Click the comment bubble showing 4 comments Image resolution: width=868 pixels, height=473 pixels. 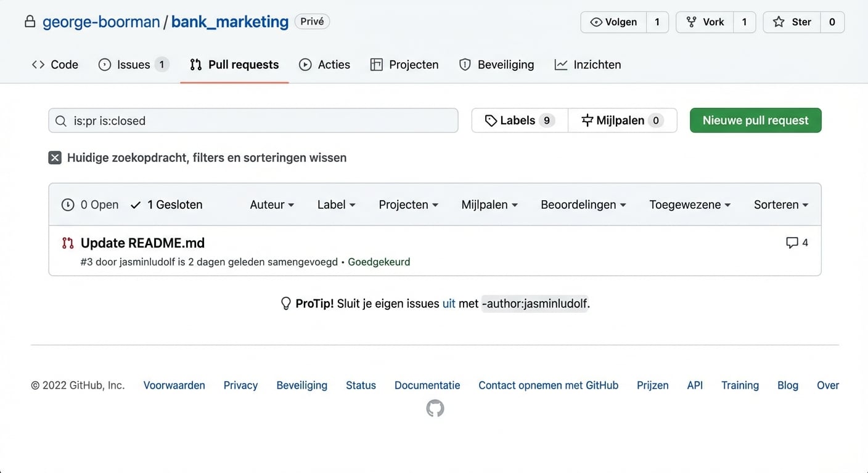796,242
